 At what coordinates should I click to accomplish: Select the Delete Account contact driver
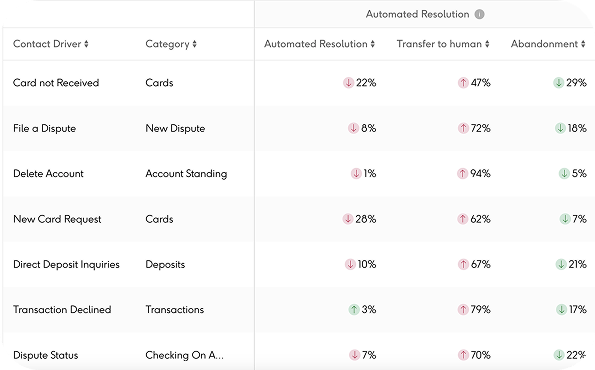pos(48,174)
